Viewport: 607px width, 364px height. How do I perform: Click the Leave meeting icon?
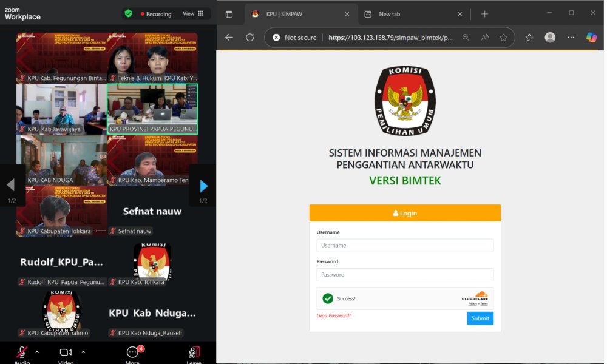click(194, 353)
